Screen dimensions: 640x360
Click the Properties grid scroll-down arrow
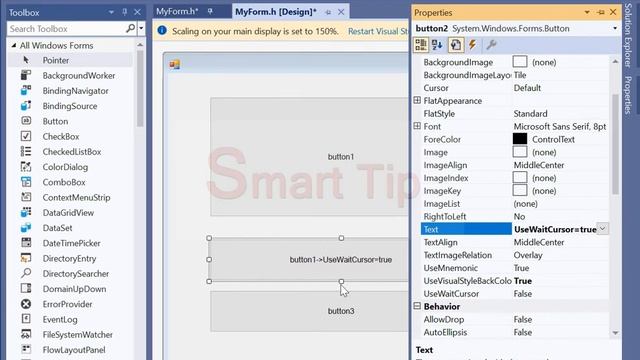coord(615,333)
